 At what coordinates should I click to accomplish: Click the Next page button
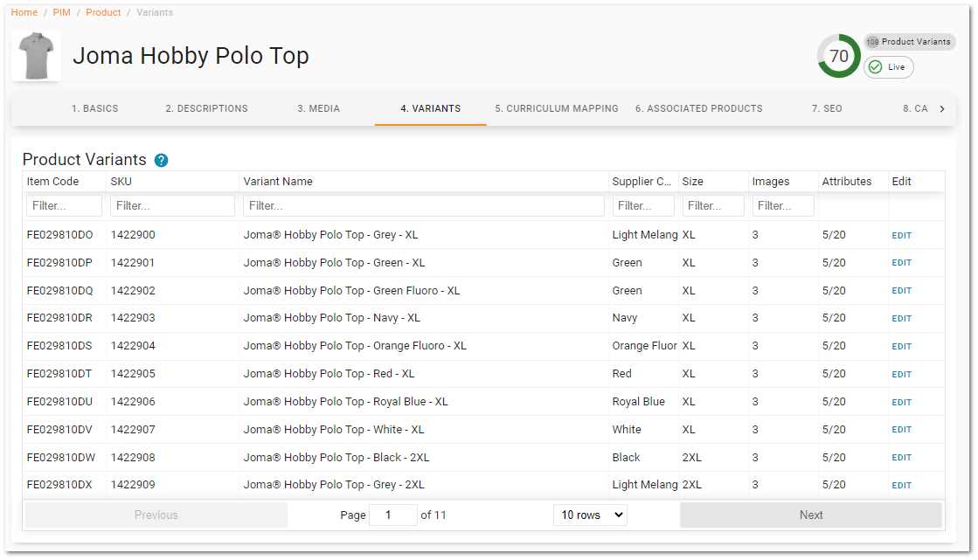[x=811, y=515]
